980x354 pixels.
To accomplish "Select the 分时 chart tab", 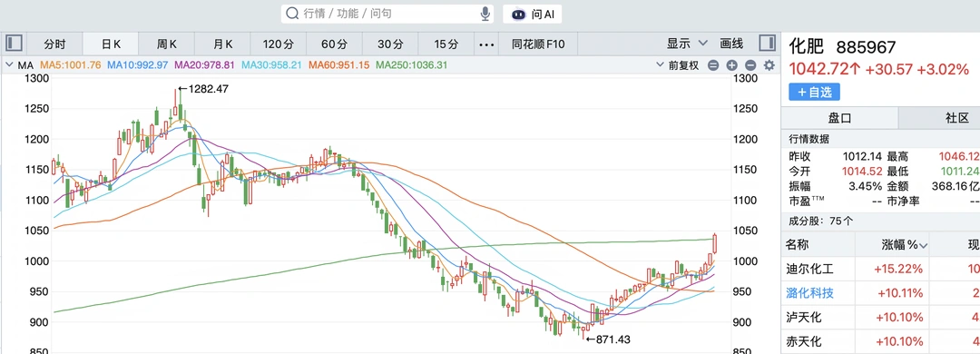I will point(54,44).
